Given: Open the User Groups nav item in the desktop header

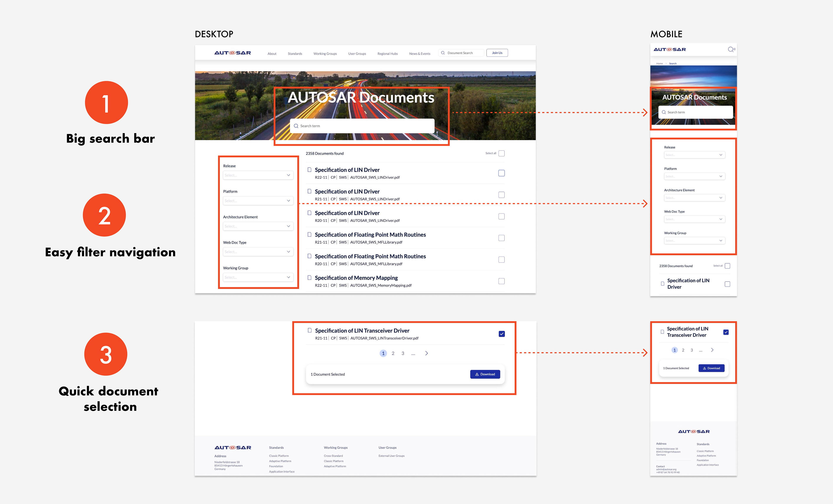Looking at the screenshot, I should [x=357, y=54].
